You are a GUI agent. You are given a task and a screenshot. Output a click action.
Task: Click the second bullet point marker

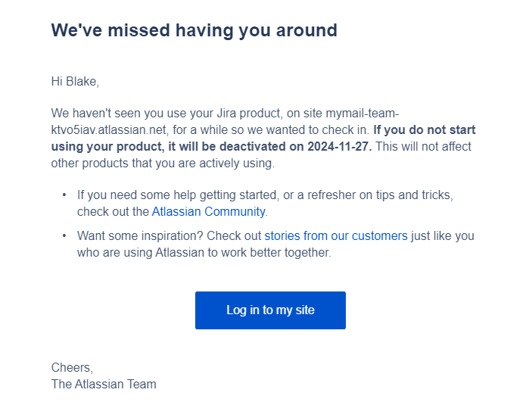pos(64,236)
